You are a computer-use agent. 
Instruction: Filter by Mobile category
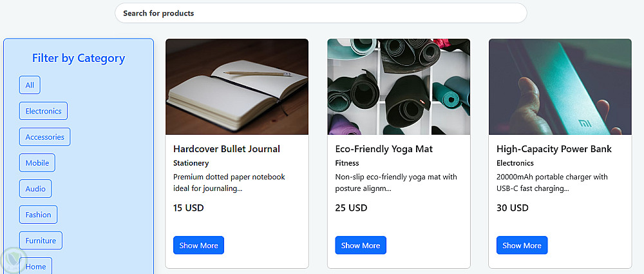(37, 163)
